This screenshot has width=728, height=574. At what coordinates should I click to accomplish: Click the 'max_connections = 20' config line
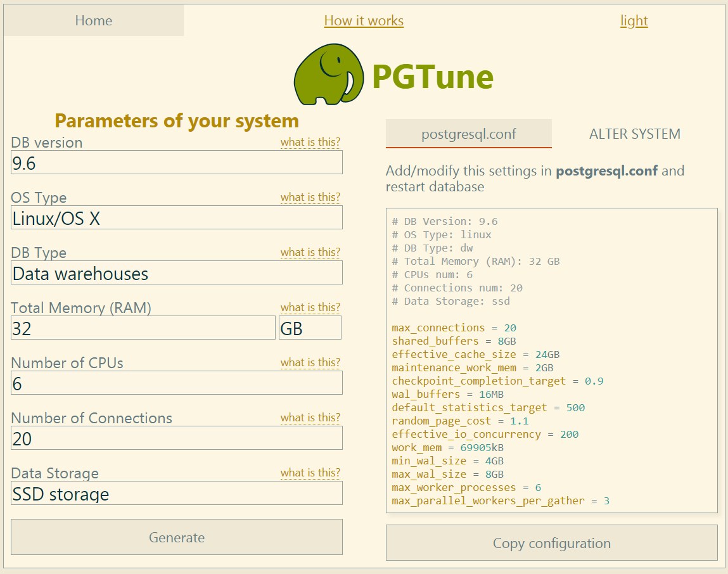[454, 328]
